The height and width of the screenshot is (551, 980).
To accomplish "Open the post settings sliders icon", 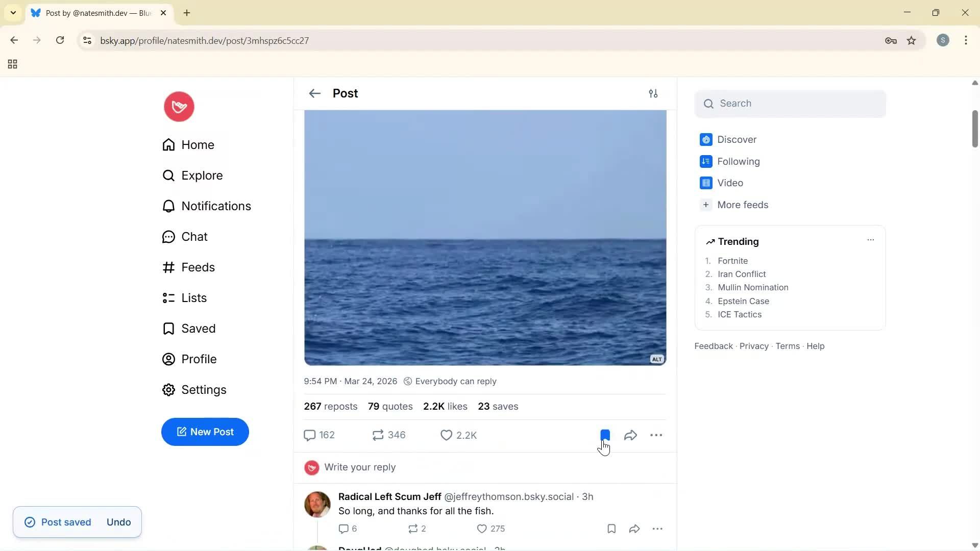I will (x=654, y=93).
